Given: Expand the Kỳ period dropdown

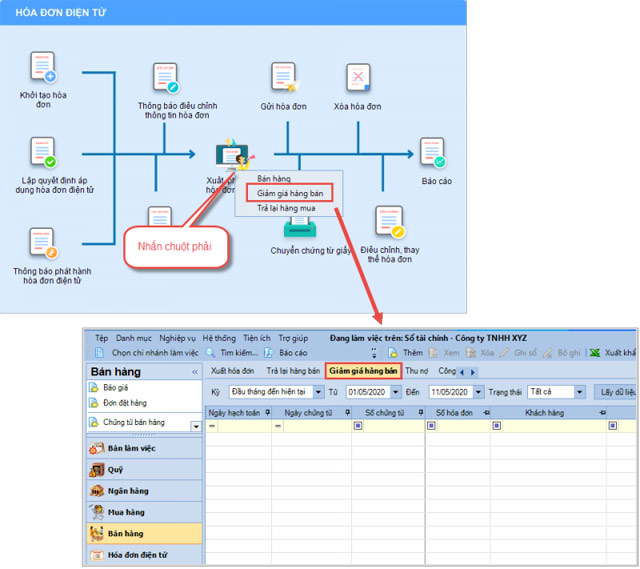Looking at the screenshot, I should (310, 392).
